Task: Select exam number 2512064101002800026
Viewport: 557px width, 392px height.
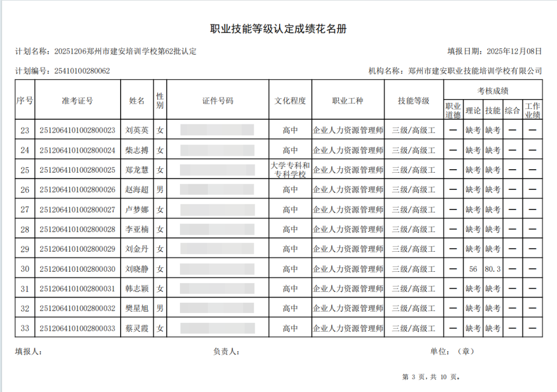Action: coord(77,190)
